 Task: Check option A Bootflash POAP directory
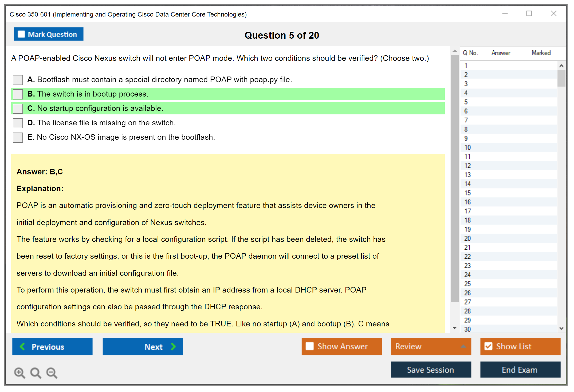(x=18, y=80)
